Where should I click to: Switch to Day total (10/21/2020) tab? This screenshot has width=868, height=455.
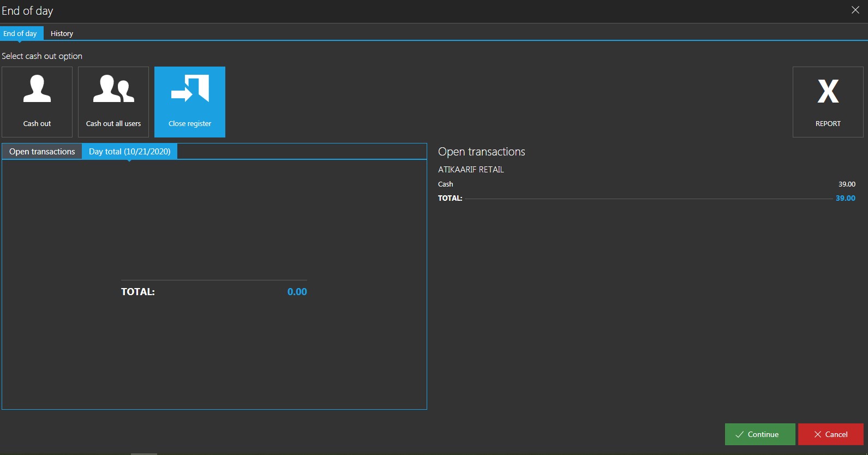coord(129,152)
